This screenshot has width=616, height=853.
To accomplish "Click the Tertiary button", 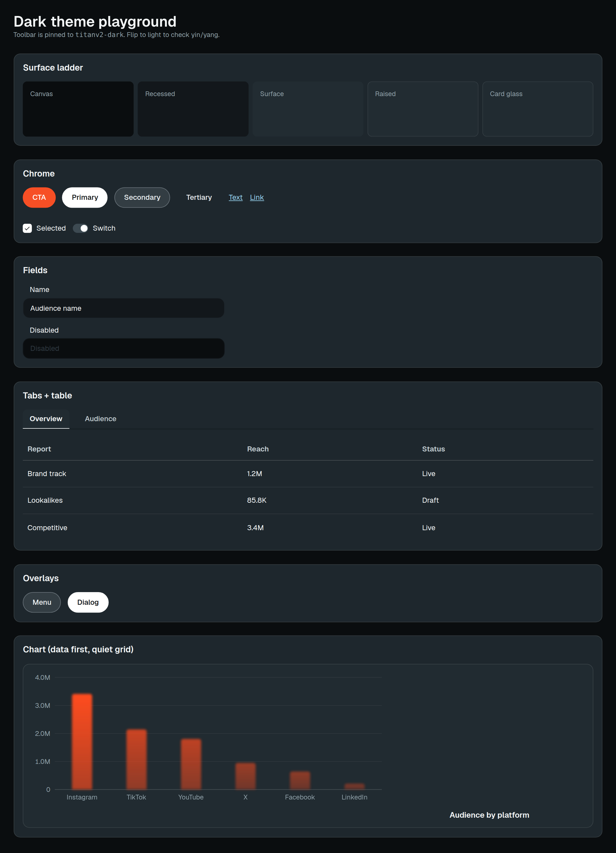I will pyautogui.click(x=199, y=198).
